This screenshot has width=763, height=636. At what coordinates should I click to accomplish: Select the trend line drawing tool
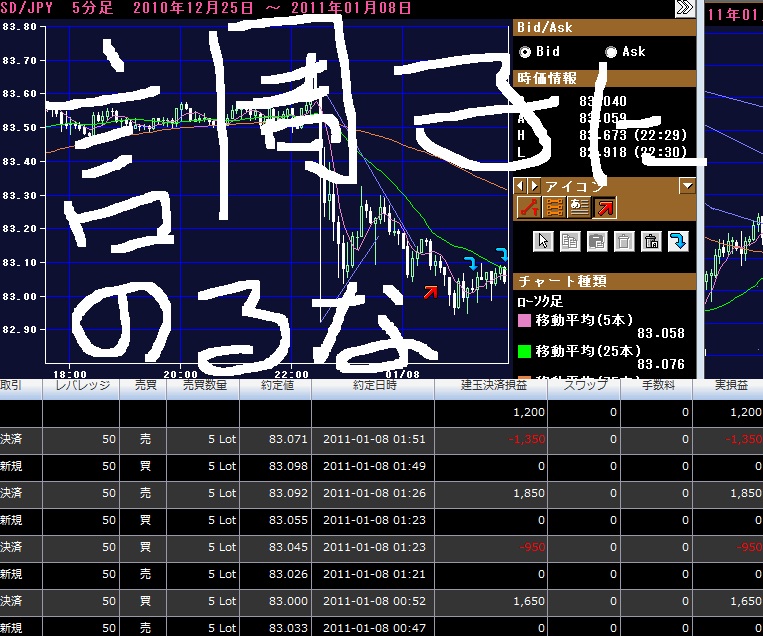tap(528, 208)
